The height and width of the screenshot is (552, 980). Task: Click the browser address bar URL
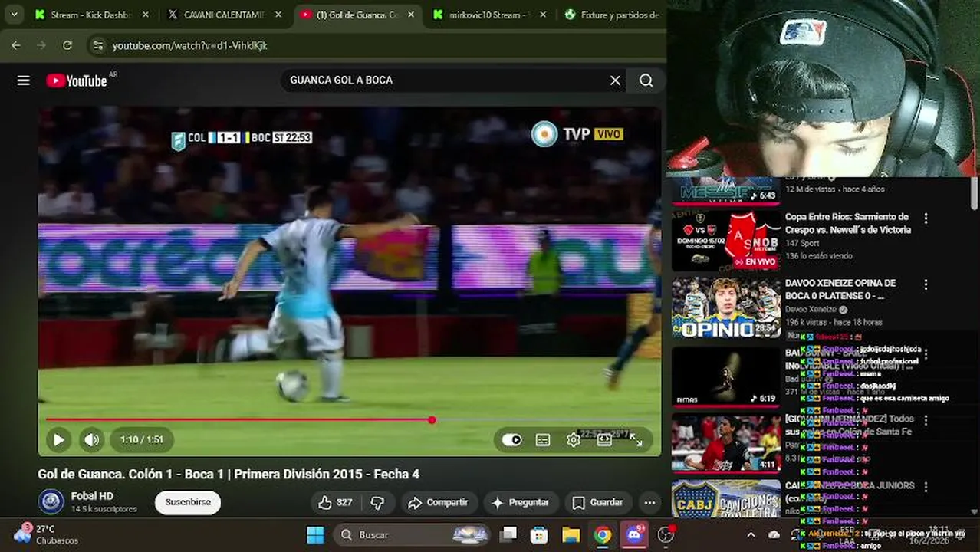tap(189, 46)
